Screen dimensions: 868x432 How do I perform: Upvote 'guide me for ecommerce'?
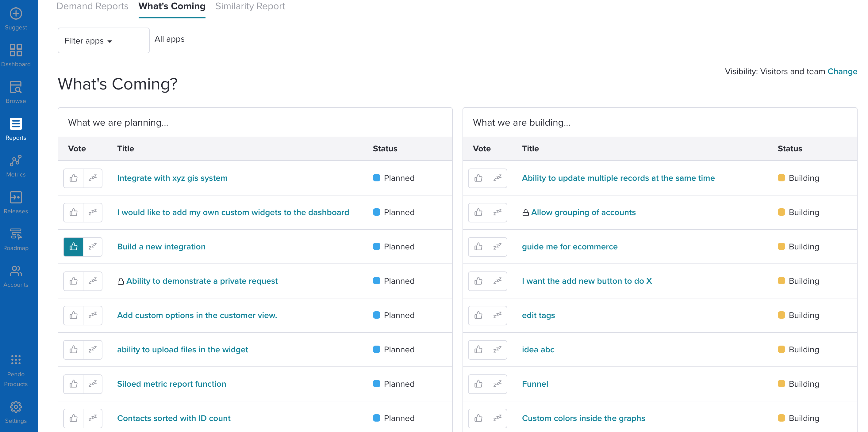click(478, 247)
